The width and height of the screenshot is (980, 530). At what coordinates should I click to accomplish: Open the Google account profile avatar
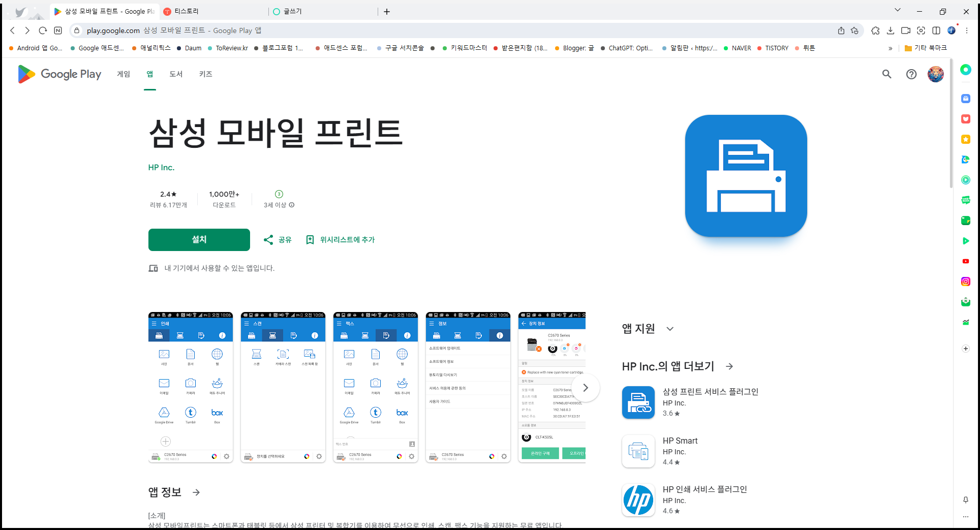(x=935, y=74)
